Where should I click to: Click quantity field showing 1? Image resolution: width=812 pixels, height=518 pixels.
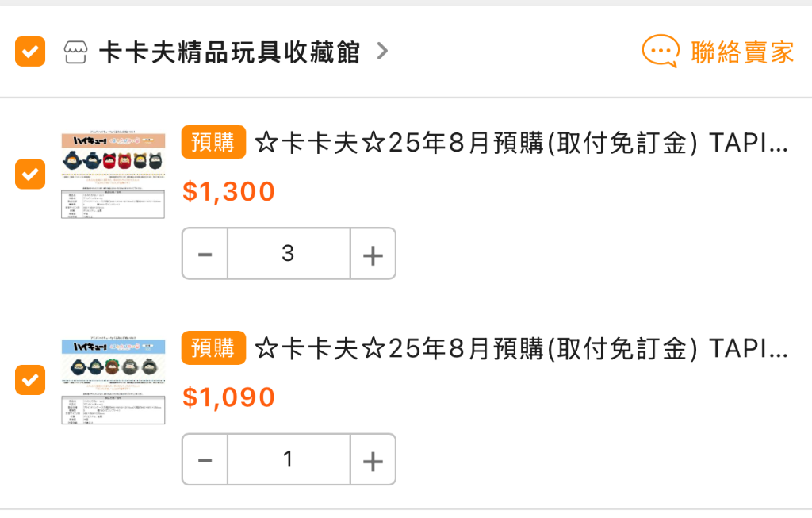point(289,460)
